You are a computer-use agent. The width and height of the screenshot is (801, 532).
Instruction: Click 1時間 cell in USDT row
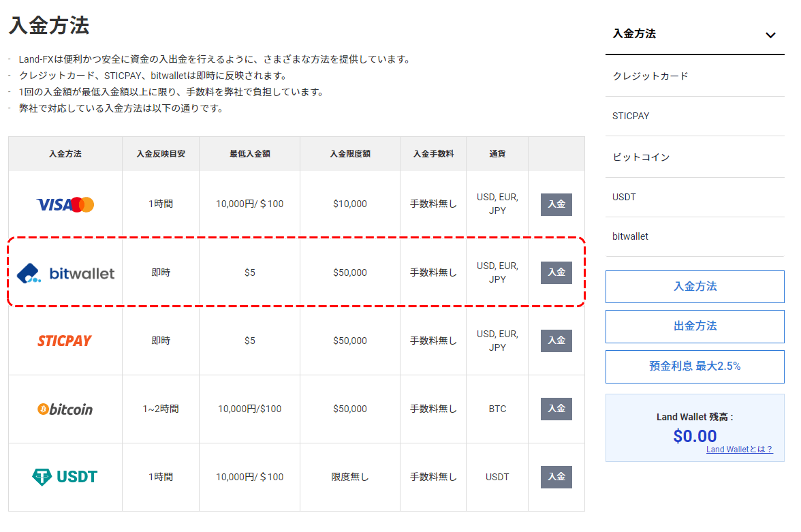point(161,477)
